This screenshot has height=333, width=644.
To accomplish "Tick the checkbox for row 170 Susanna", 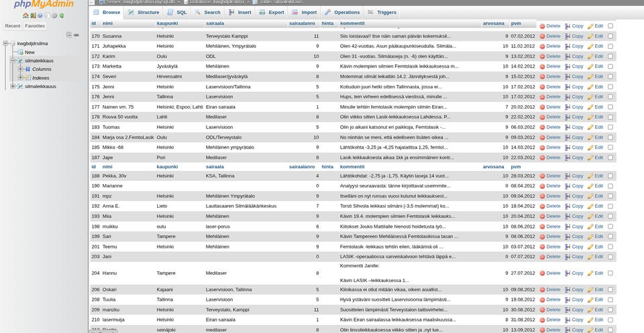I will pyautogui.click(x=610, y=36).
